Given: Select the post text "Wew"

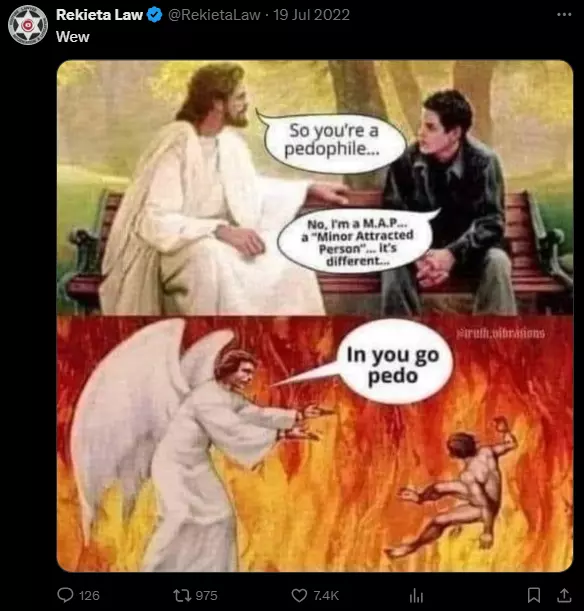Looking at the screenshot, I should pyautogui.click(x=73, y=37).
